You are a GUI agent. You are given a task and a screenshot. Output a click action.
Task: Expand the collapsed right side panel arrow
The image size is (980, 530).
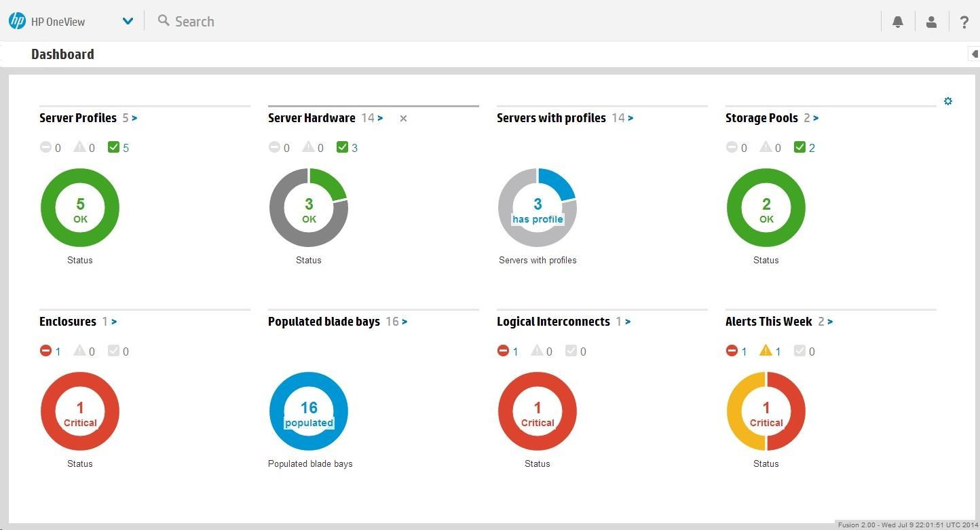tap(975, 54)
